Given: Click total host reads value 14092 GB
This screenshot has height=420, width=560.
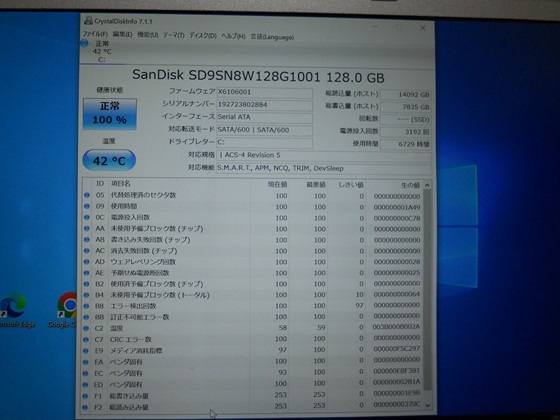Looking at the screenshot, I should [x=405, y=95].
